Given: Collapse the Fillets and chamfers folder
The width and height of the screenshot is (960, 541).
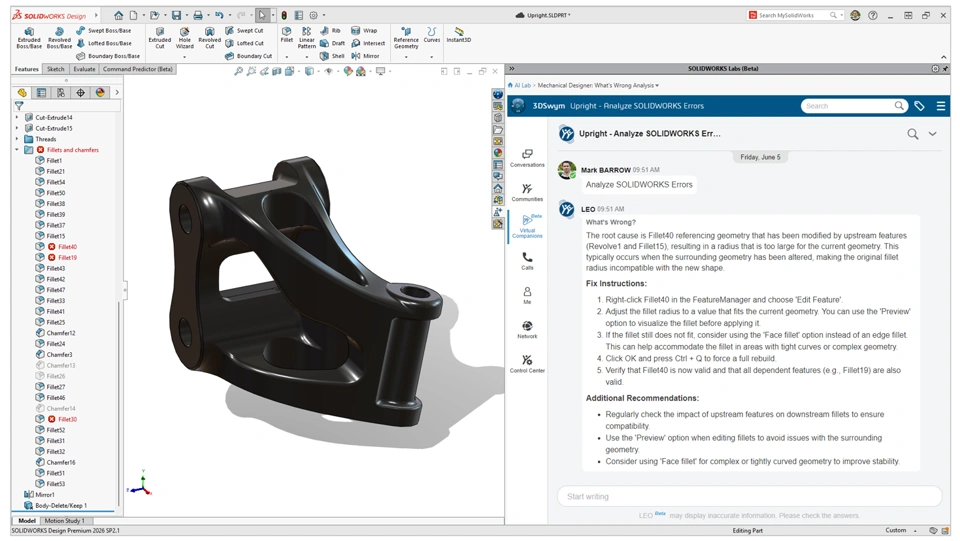Looking at the screenshot, I should click(x=17, y=150).
